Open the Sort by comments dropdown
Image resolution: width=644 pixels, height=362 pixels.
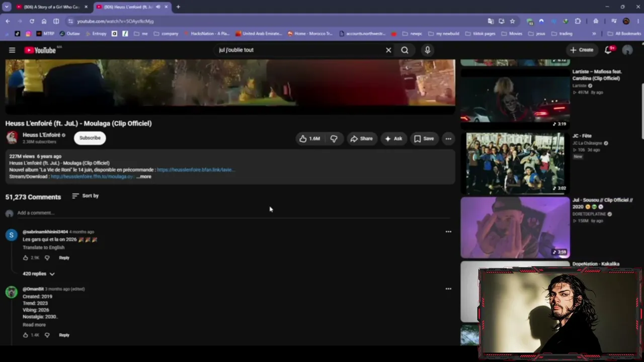coord(86,196)
